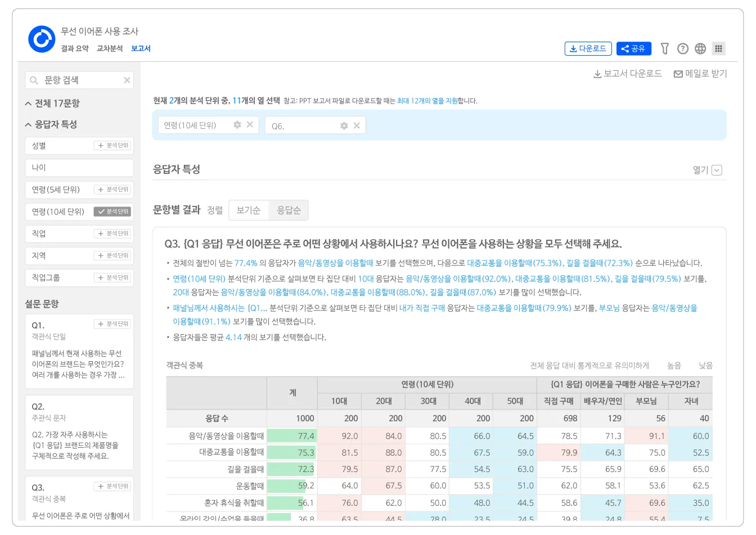Open settings gear on 연령(10세 단위) chip
The image size is (756, 535).
click(x=237, y=125)
